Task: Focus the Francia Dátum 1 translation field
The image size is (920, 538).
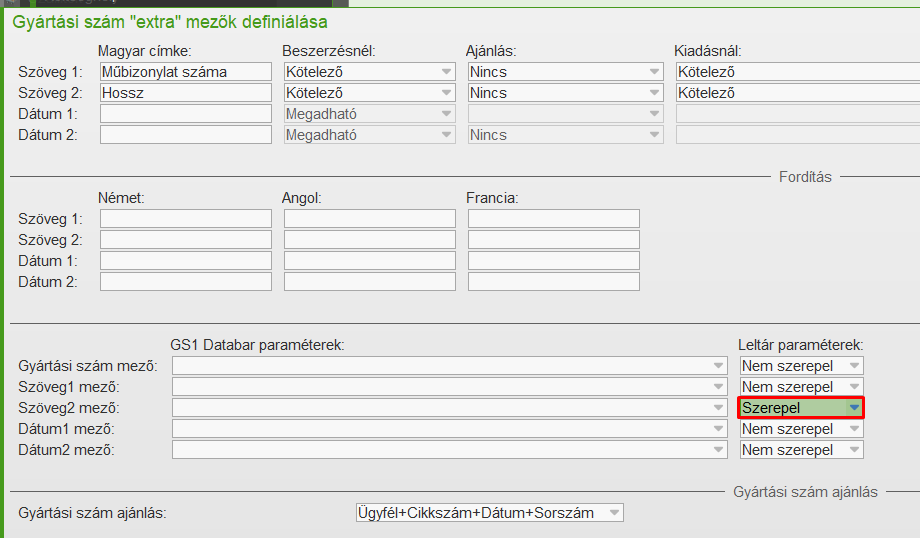Action: 553,261
